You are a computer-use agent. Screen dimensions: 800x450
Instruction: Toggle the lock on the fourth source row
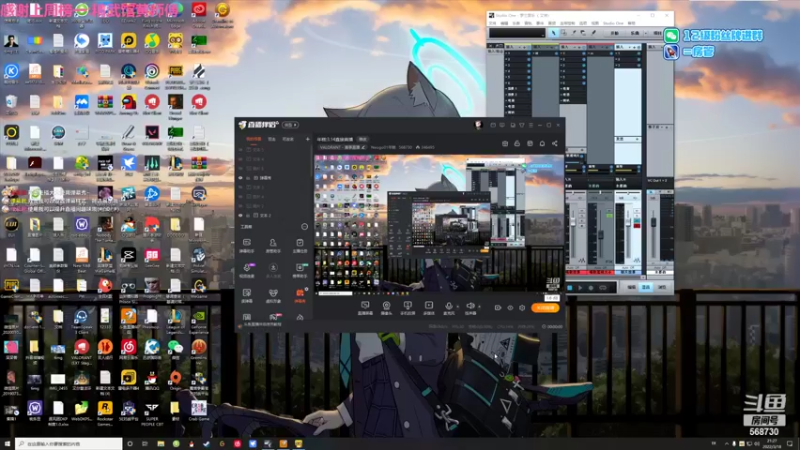click(x=248, y=178)
